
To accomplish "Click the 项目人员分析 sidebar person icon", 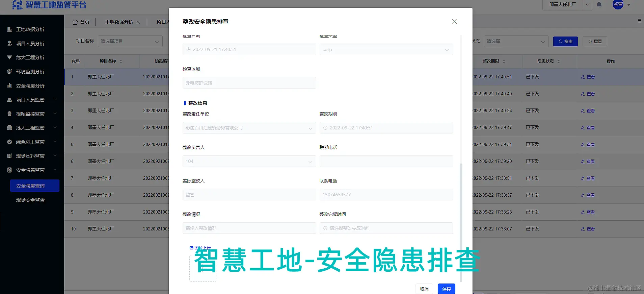I will 9,44.
